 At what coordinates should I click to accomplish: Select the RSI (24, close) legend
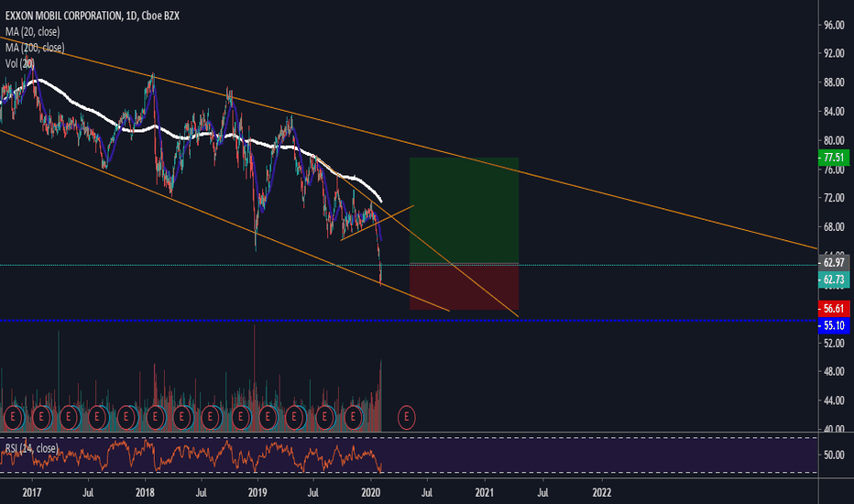click(x=31, y=448)
